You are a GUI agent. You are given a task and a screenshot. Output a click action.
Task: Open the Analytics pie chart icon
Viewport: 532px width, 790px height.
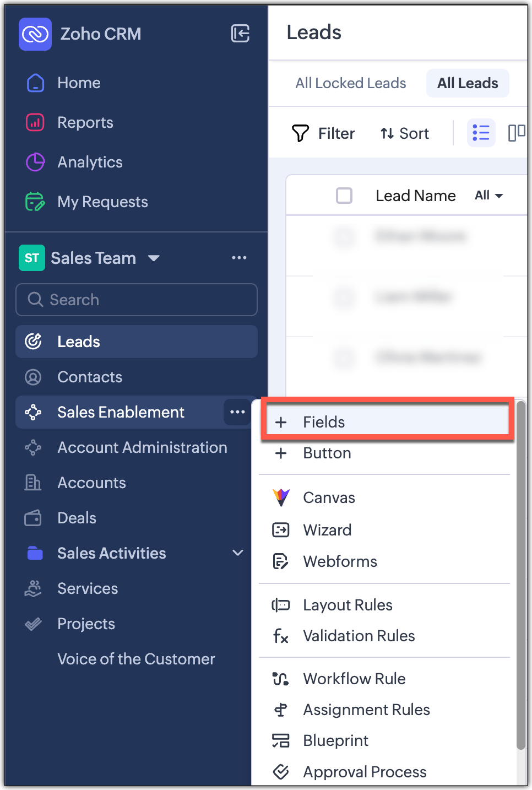[x=35, y=162]
